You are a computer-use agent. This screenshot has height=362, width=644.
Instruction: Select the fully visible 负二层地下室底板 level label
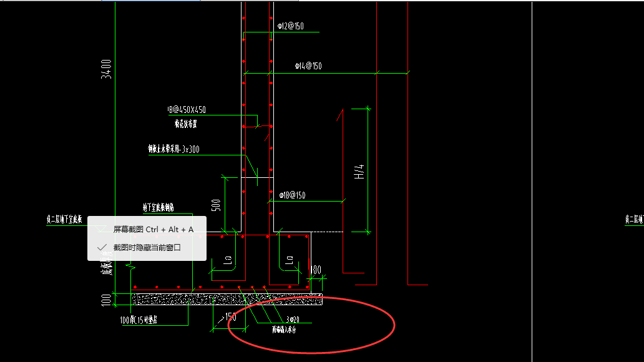tap(64, 220)
